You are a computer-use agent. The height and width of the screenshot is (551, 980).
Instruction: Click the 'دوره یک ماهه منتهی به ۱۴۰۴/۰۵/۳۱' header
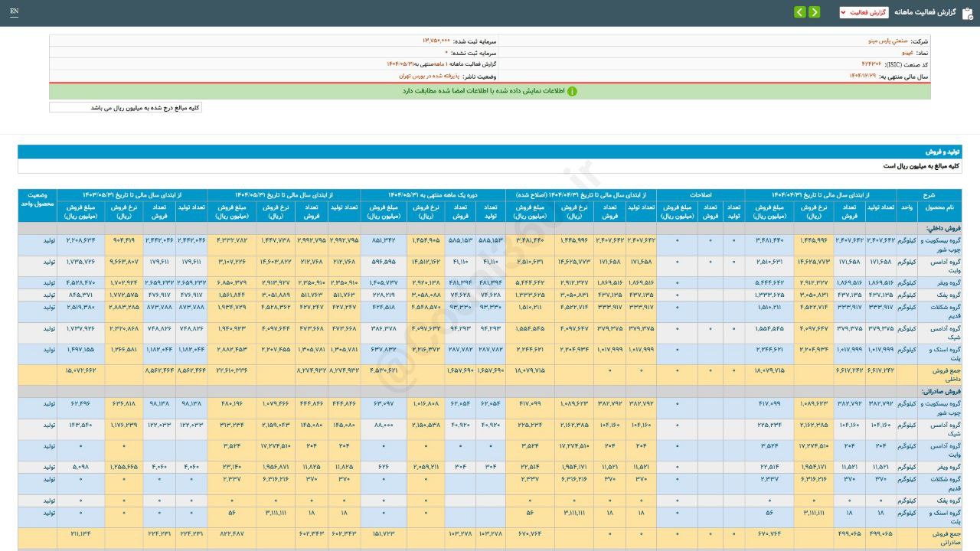tap(433, 195)
